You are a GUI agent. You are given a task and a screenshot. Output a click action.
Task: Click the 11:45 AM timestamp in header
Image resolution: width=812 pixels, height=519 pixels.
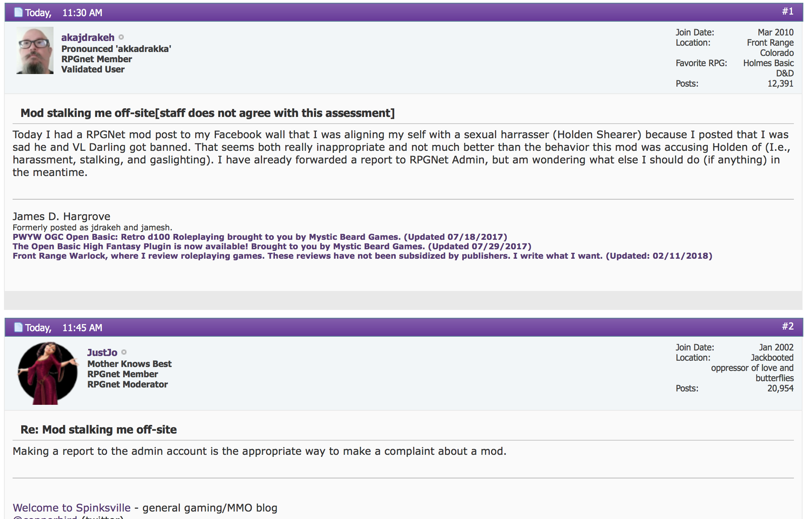pos(82,328)
